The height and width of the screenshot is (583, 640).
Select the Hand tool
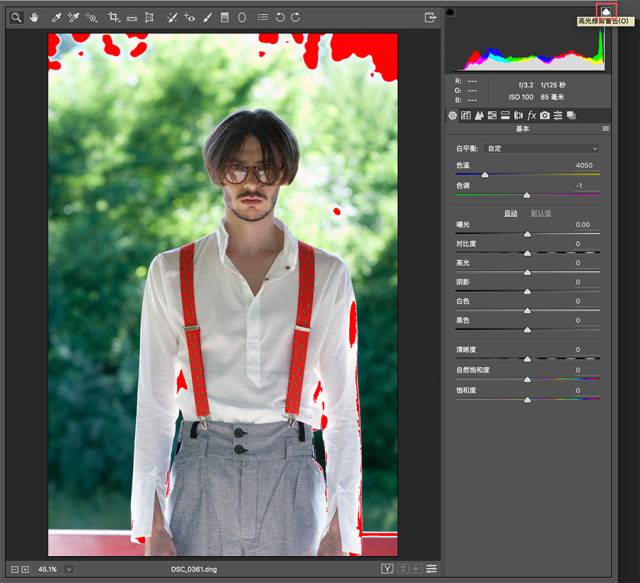[34, 18]
